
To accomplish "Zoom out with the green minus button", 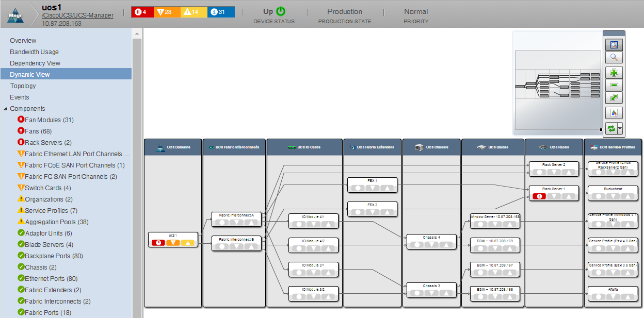I will point(614,85).
